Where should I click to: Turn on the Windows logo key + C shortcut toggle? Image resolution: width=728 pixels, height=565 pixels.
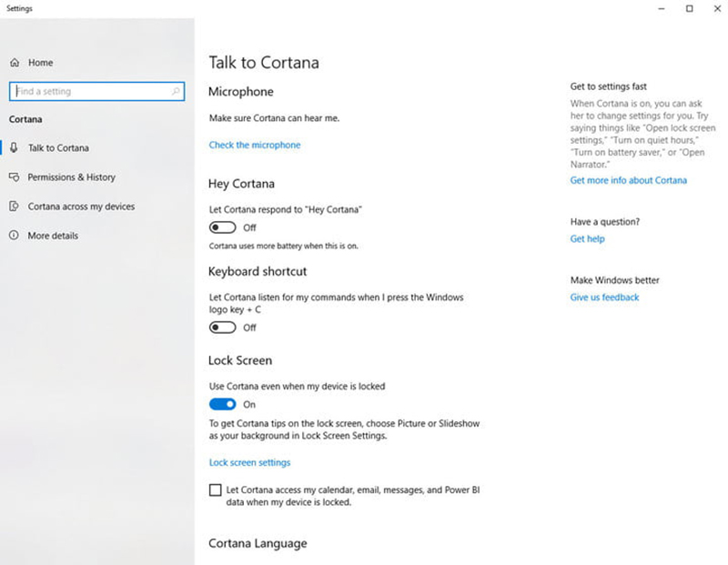[x=222, y=328]
